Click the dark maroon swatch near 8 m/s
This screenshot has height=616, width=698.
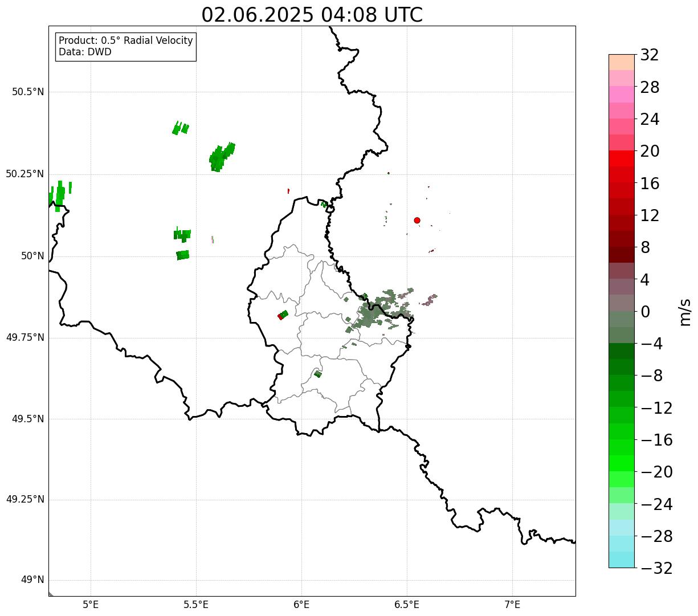[x=622, y=255]
